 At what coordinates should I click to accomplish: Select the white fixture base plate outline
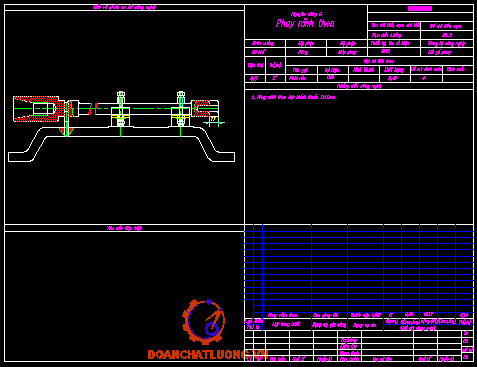[x=121, y=144]
